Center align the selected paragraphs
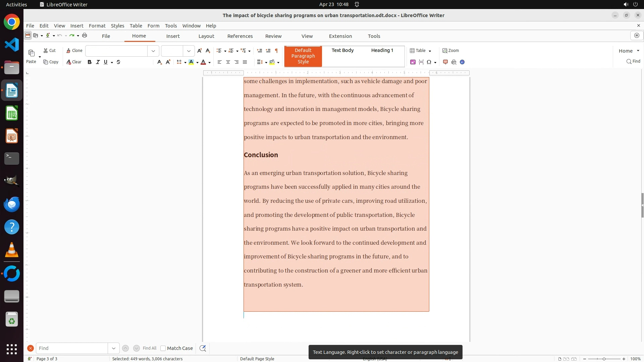The image size is (644, 362). pyautogui.click(x=228, y=62)
